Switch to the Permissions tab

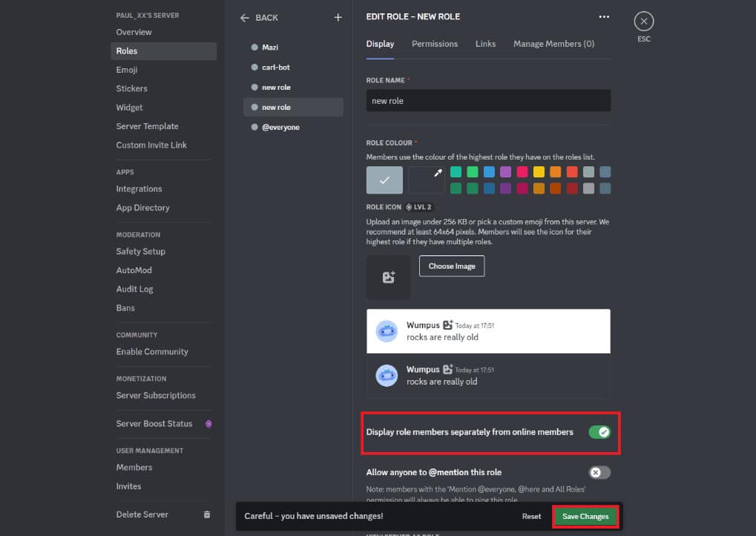point(435,44)
